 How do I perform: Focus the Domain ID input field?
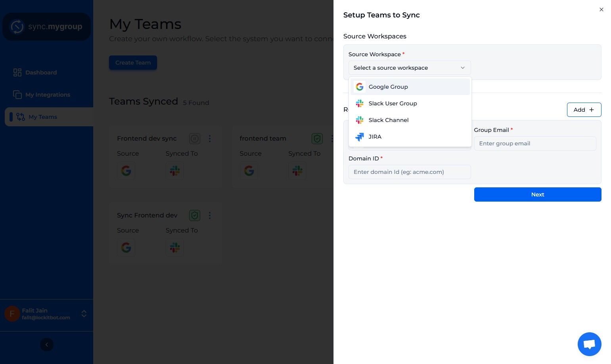coord(410,172)
